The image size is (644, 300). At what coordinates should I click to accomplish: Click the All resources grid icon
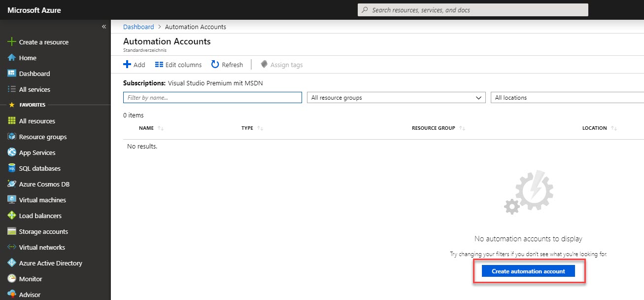coord(12,121)
